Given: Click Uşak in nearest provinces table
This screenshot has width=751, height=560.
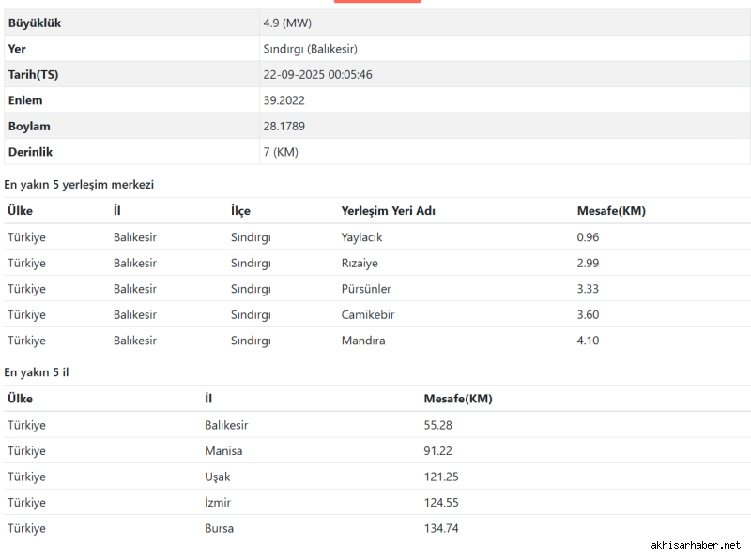Looking at the screenshot, I should [x=217, y=477].
